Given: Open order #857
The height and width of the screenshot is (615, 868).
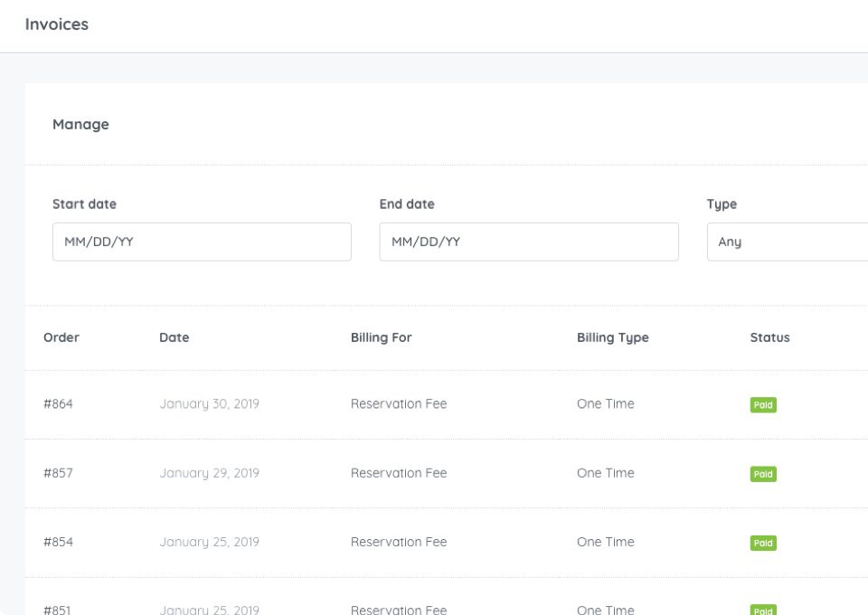Looking at the screenshot, I should [58, 473].
